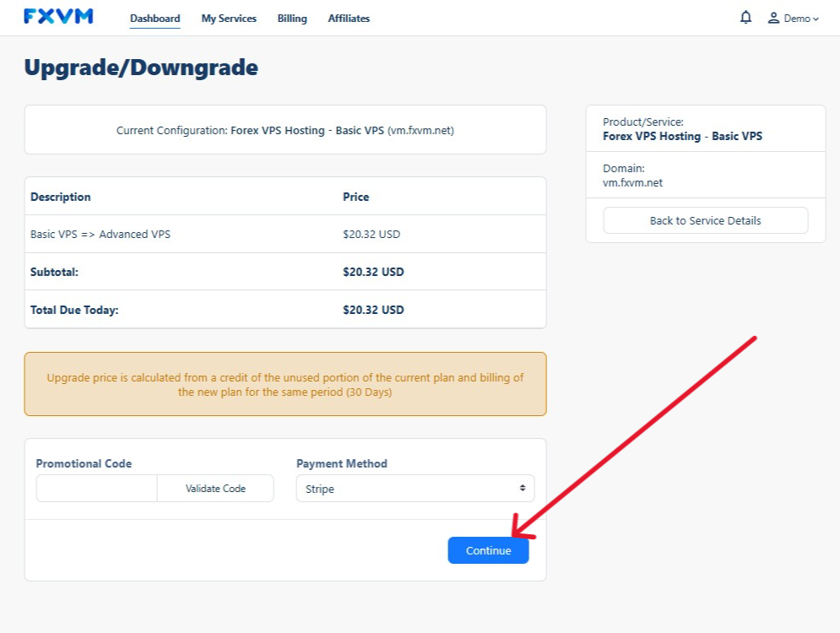Click the vm.fxvm.net domain in sidebar

(x=632, y=183)
